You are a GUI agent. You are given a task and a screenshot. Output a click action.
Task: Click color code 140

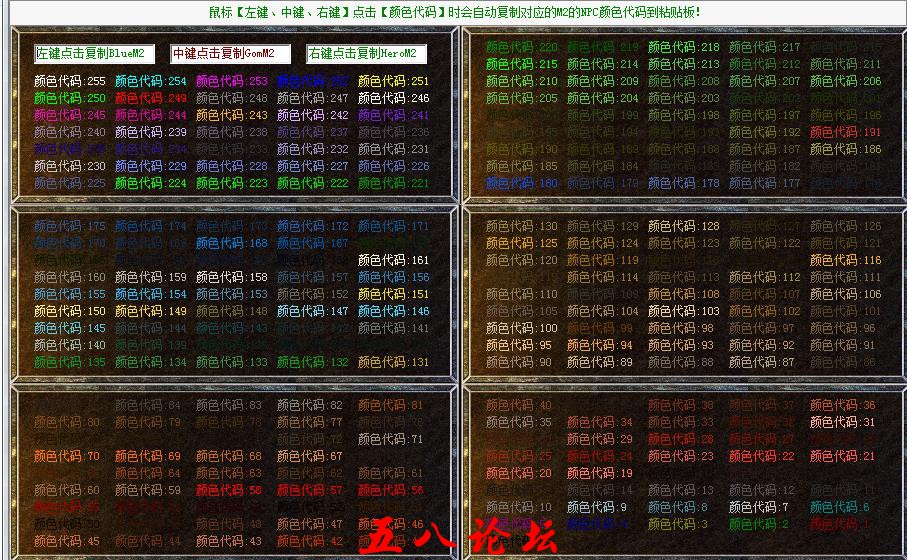70,345
